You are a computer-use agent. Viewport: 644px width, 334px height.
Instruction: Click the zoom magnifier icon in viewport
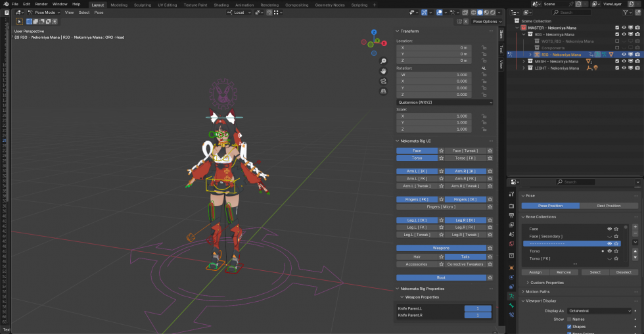(x=383, y=60)
